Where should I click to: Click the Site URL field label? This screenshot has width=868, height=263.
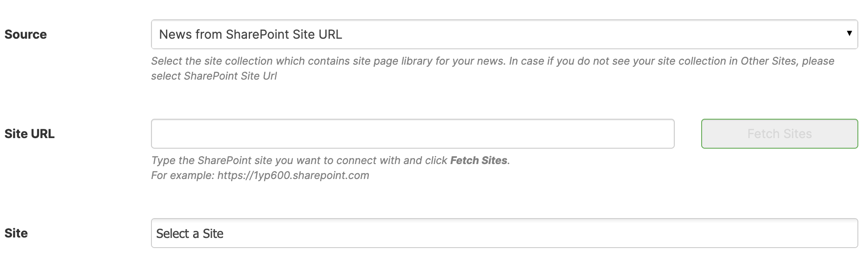29,134
